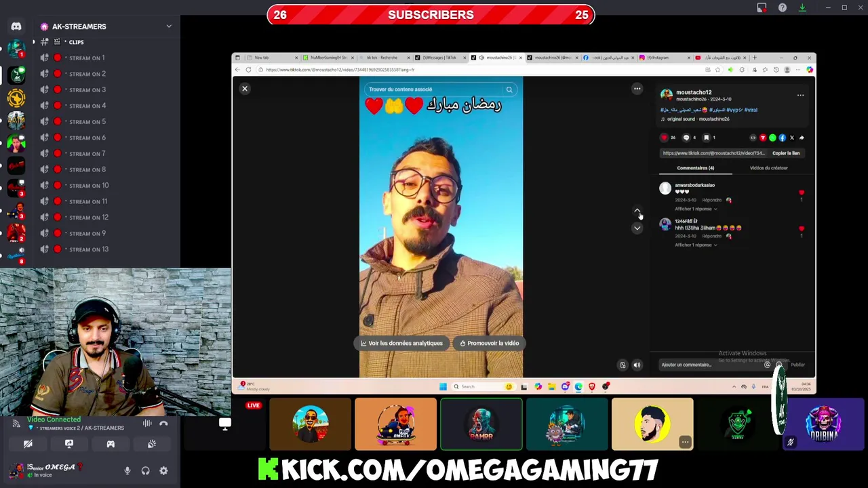Open Voir les données analytiques
This screenshot has height=488, width=868.
pos(401,343)
